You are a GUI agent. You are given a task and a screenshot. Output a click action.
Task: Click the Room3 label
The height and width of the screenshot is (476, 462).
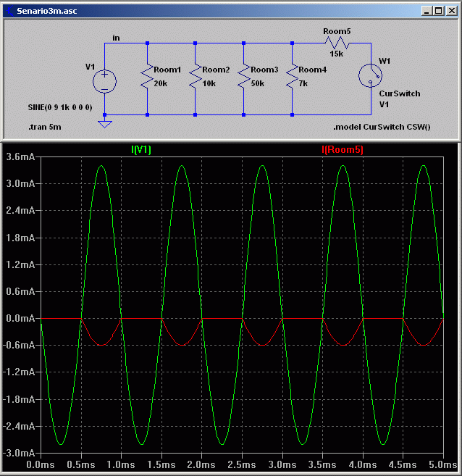tap(264, 70)
